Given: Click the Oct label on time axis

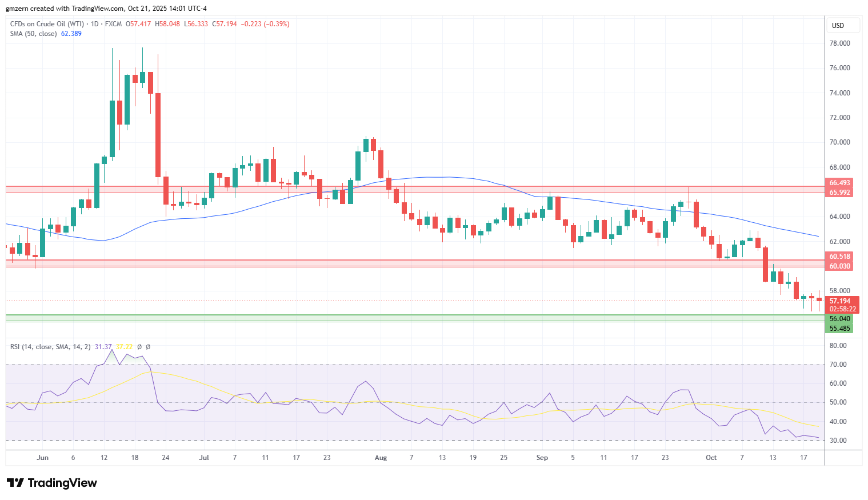Looking at the screenshot, I should 711,458.
